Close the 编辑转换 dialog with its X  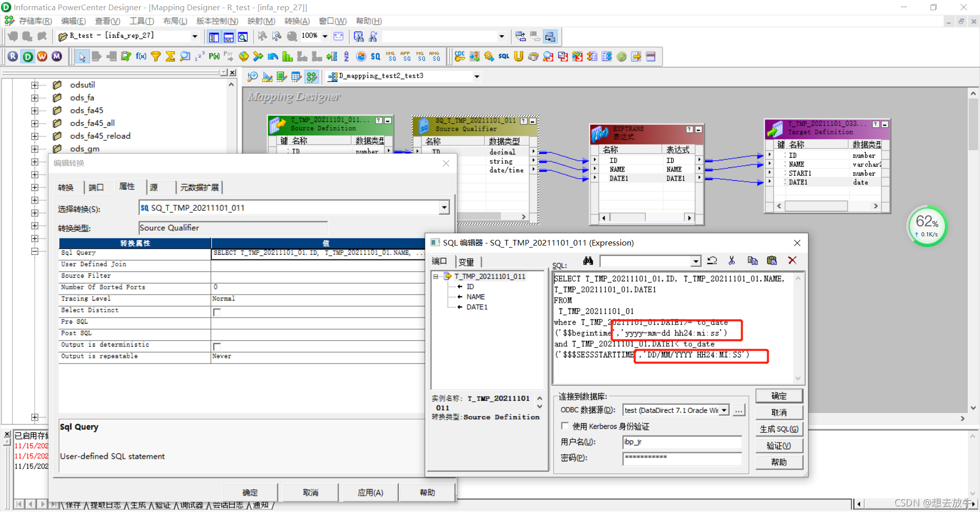coord(446,163)
